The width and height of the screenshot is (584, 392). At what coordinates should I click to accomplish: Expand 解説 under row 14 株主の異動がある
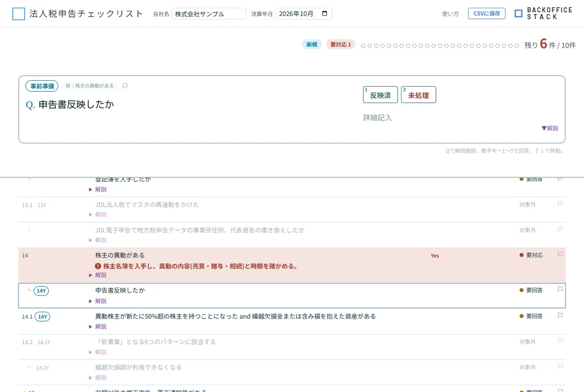click(x=98, y=275)
